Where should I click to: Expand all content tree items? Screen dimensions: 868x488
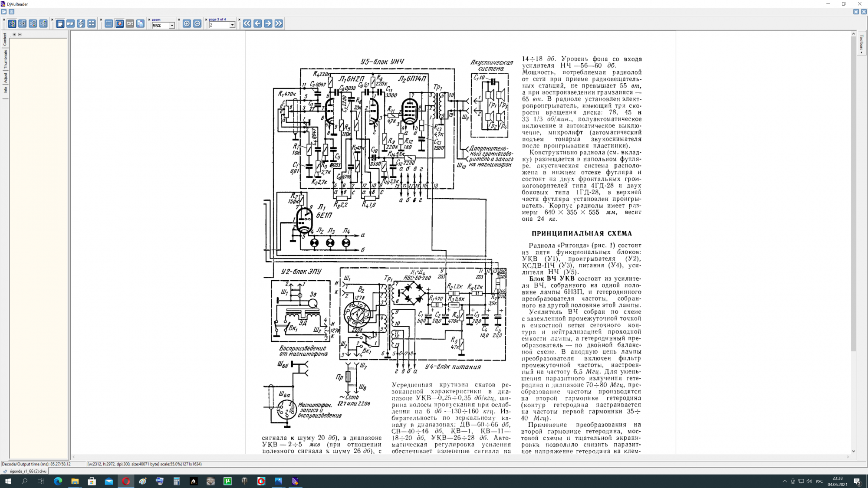(x=14, y=34)
